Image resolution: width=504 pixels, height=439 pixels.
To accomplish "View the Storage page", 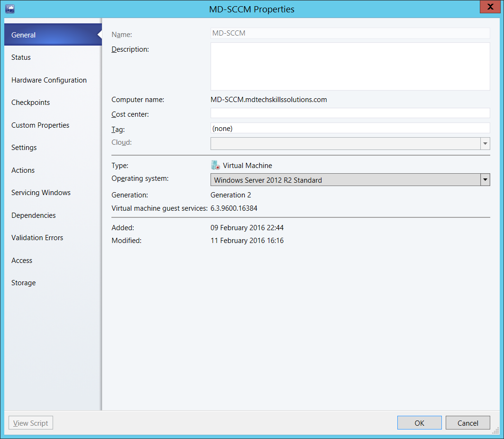I will coord(23,282).
